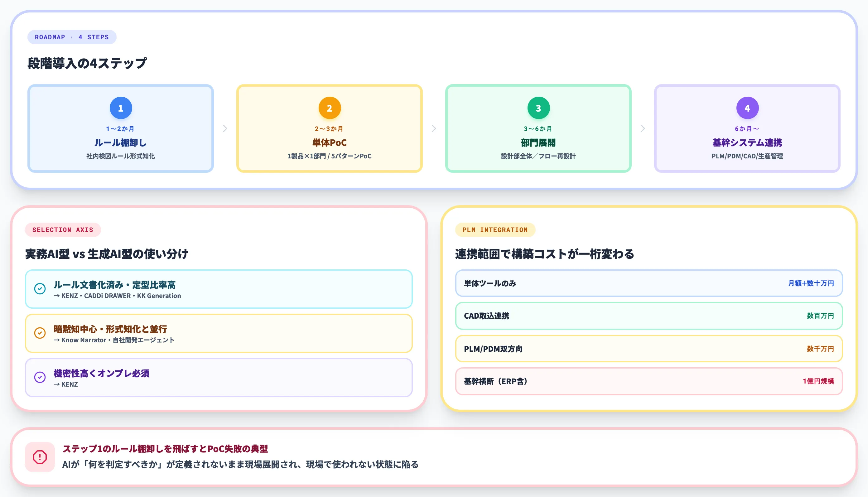Image resolution: width=868 pixels, height=497 pixels.
Task: Click the PLM/PDM双方向 row label
Action: click(493, 349)
